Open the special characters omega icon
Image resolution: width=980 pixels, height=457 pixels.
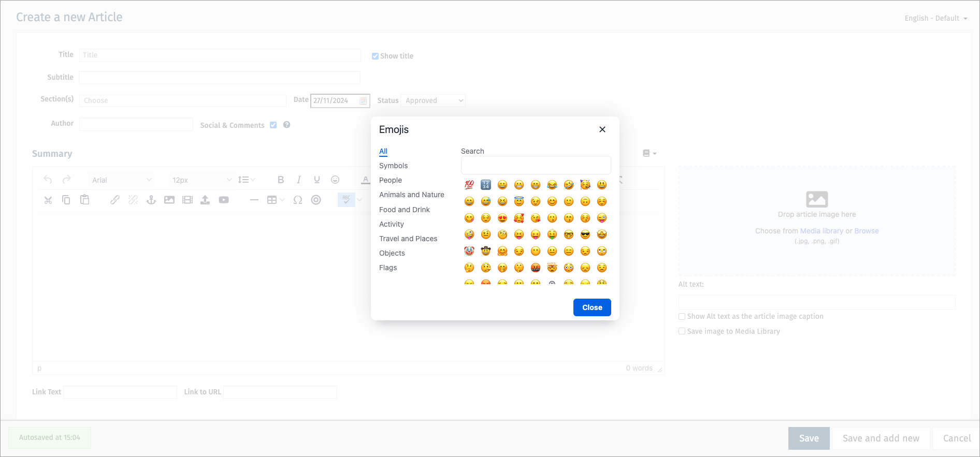coord(298,200)
